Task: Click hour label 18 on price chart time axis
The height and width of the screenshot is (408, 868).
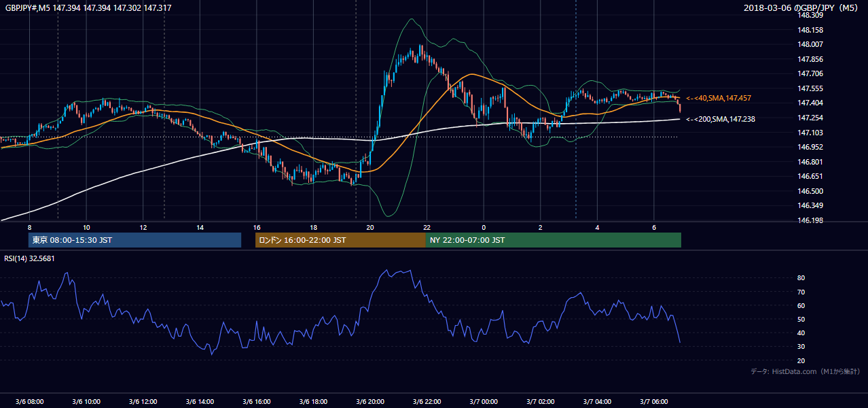Action: click(x=313, y=227)
